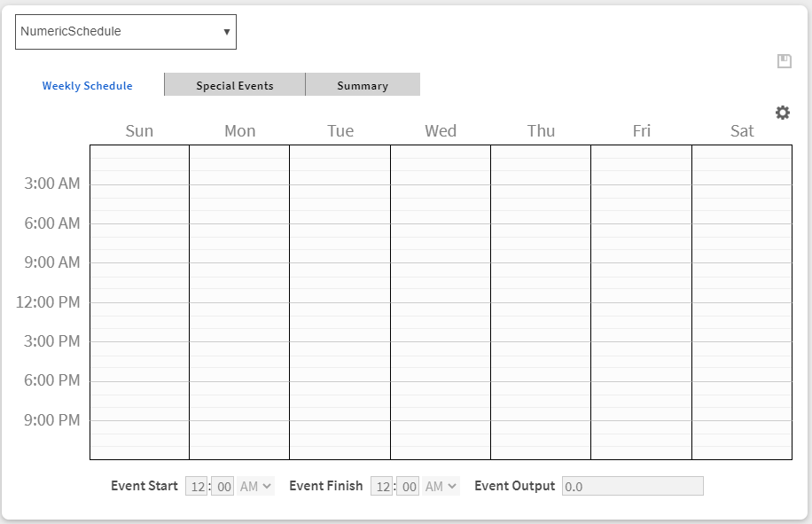Switch to the Weekly Schedule tab
Screen dimensions: 812x524
tap(88, 86)
